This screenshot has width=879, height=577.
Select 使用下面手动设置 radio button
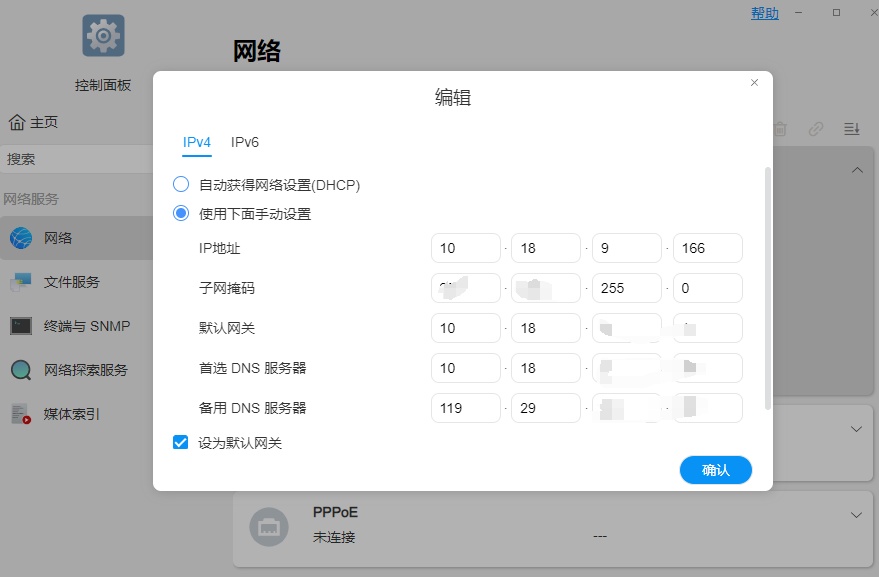181,213
